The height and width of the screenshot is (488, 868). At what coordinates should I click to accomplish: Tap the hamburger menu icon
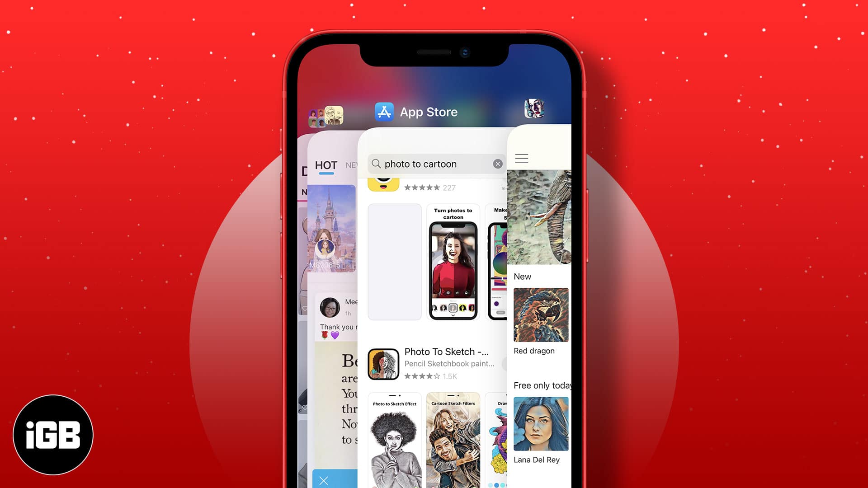(521, 159)
